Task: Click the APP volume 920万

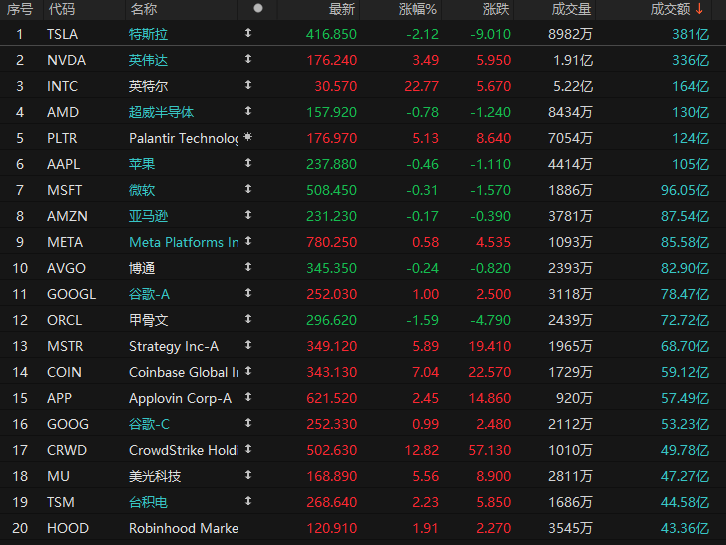Action: [574, 398]
